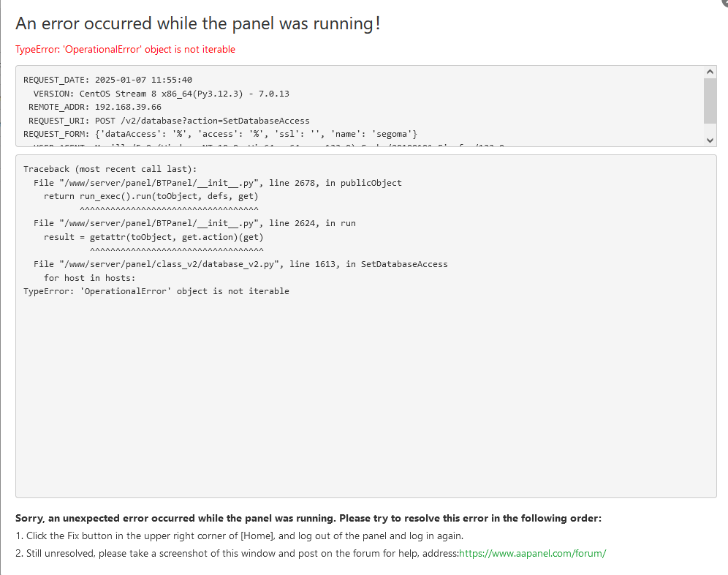Click the request info scroll-up arrow
The width and height of the screenshot is (728, 575).
(x=710, y=72)
